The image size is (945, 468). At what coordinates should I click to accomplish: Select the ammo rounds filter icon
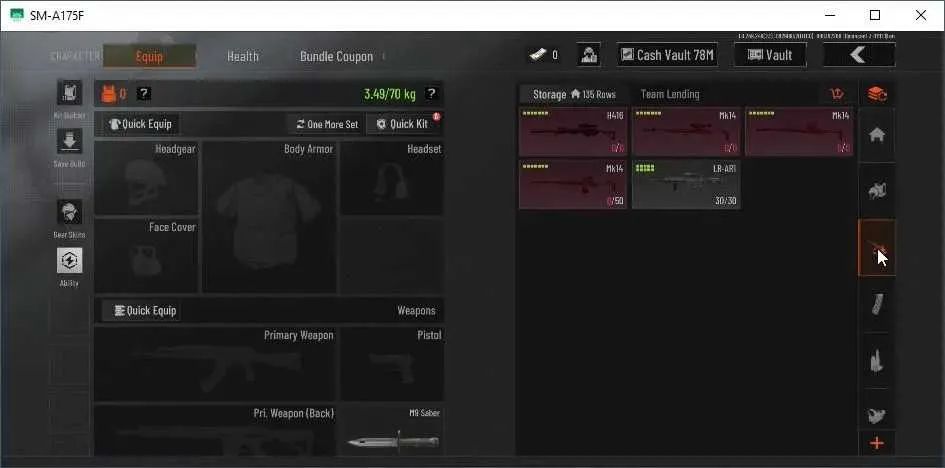point(877,360)
